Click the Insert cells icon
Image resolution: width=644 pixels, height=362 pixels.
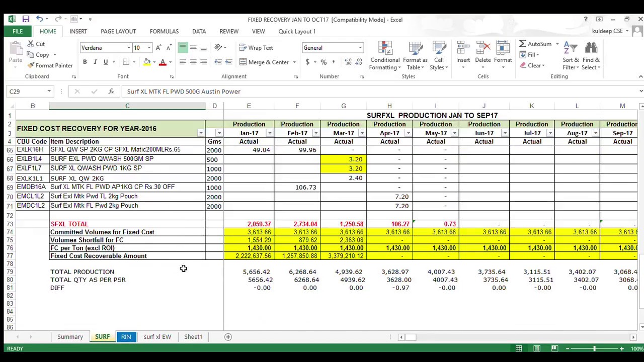(x=463, y=48)
